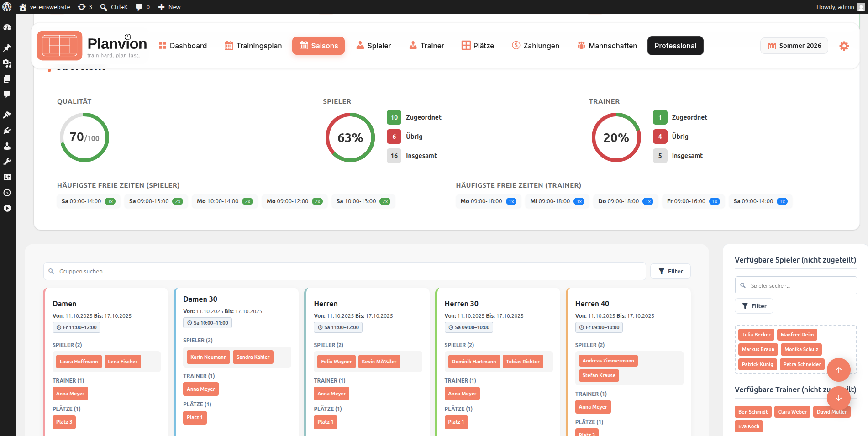This screenshot has height=436, width=868.
Task: Click the clock icon in the sidebar
Action: [7, 193]
